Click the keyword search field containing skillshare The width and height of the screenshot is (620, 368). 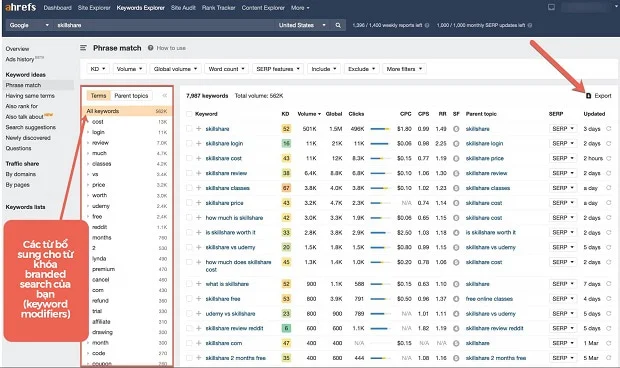tap(164, 25)
